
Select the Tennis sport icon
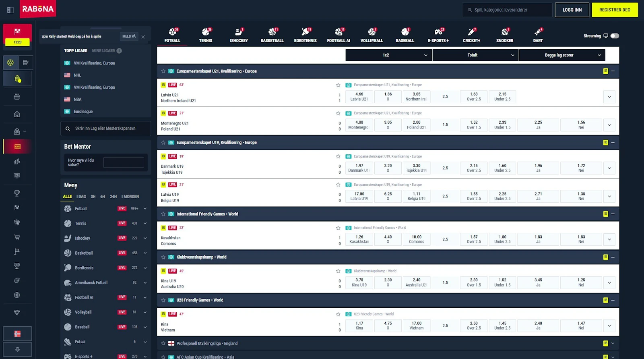[x=206, y=35]
